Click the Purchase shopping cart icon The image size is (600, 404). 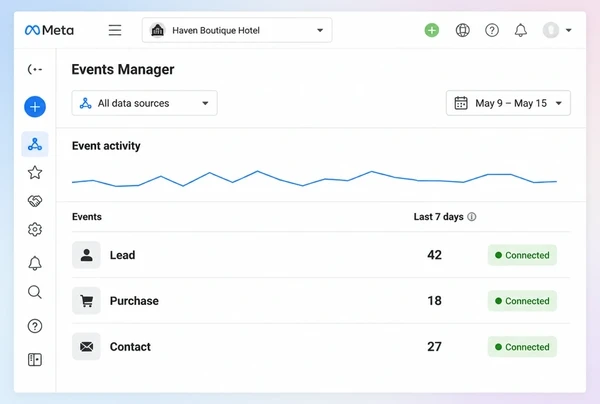(86, 301)
